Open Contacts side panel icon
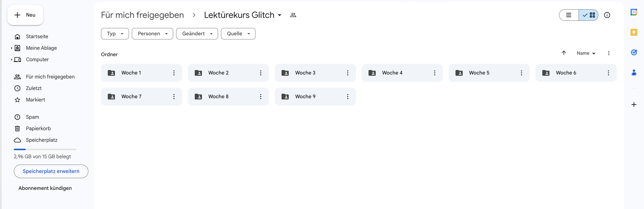 coord(634,73)
